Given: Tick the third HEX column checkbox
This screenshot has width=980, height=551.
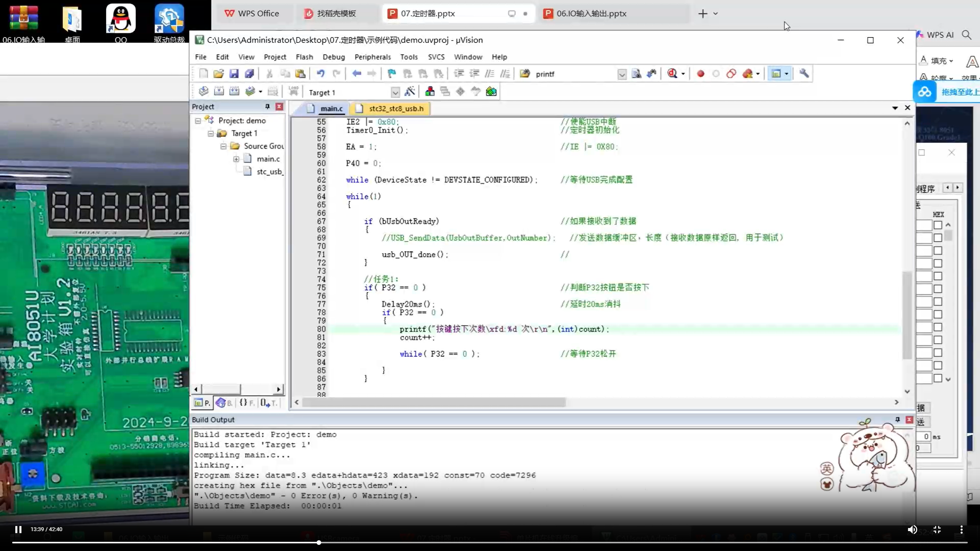Looking at the screenshot, I should pos(938,251).
